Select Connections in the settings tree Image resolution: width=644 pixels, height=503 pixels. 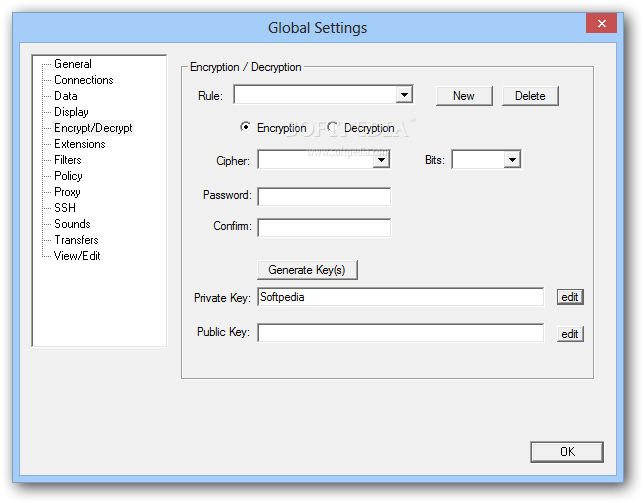pos(83,80)
